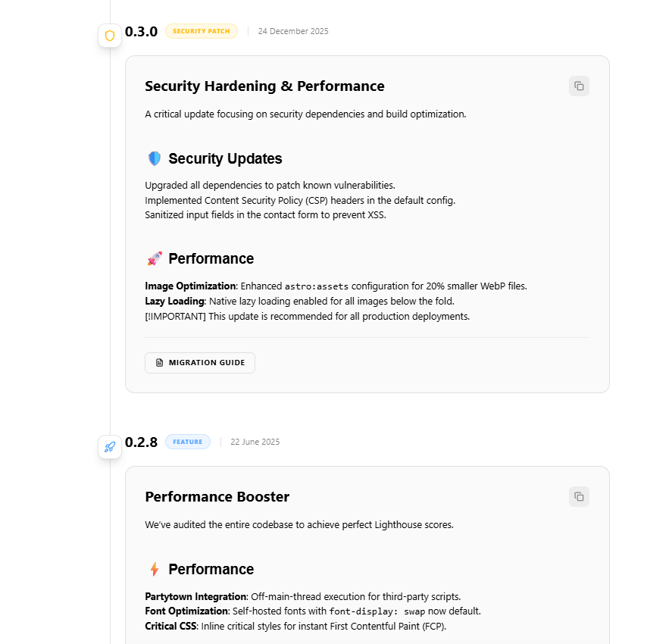
Task: Copy the Performance Booster release notes
Action: point(579,496)
